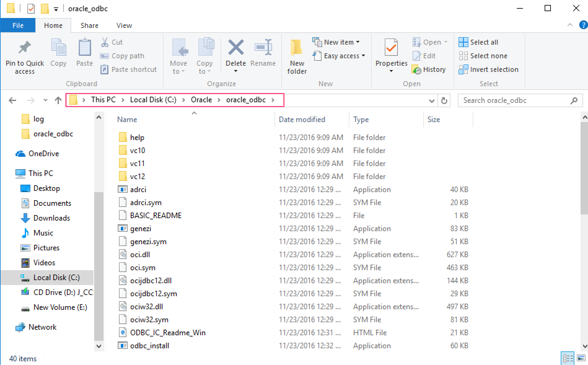Open the Properties dialog icon
This screenshot has width=588, height=365.
coord(391,48)
